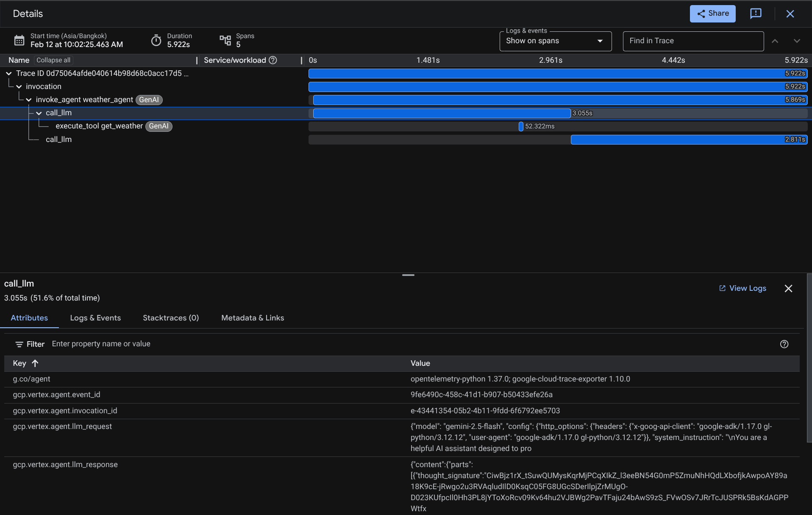This screenshot has height=515, width=812.
Task: Click the feedback icon next to Share
Action: pyautogui.click(x=756, y=14)
